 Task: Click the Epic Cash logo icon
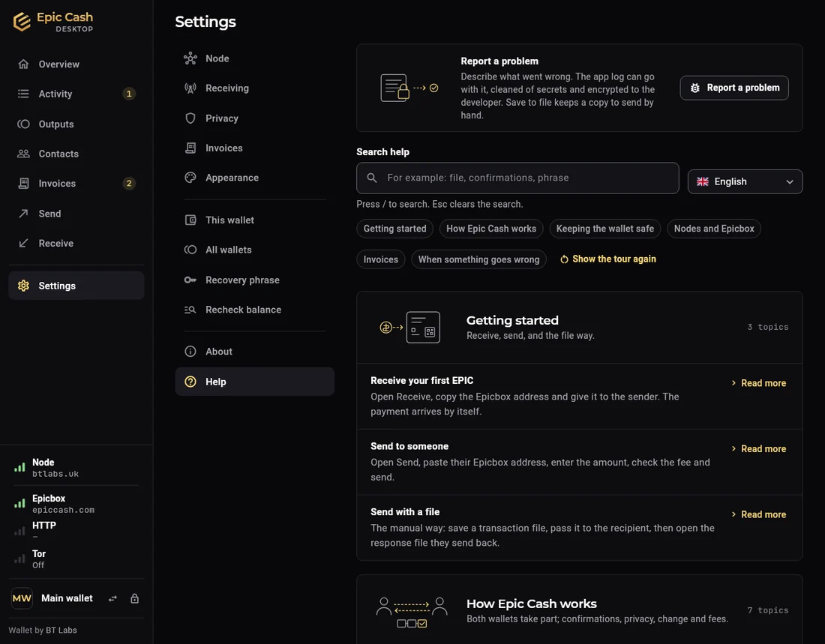pos(22,22)
